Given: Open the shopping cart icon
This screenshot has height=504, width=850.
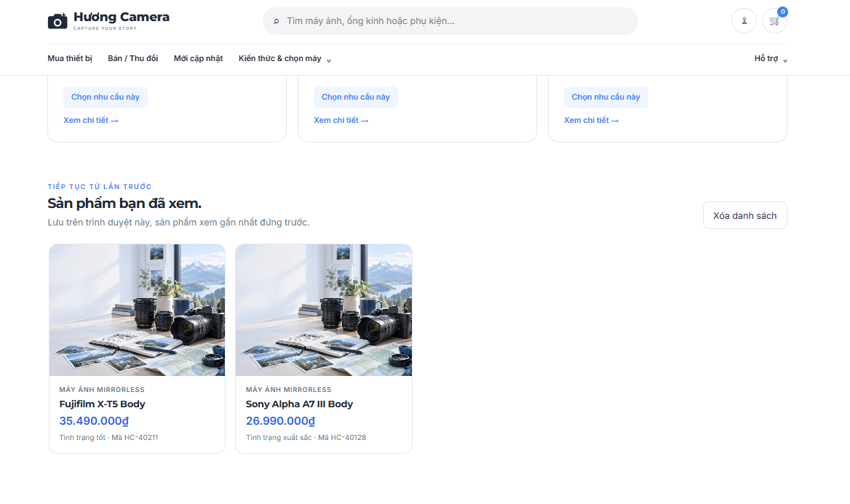Looking at the screenshot, I should pyautogui.click(x=774, y=21).
